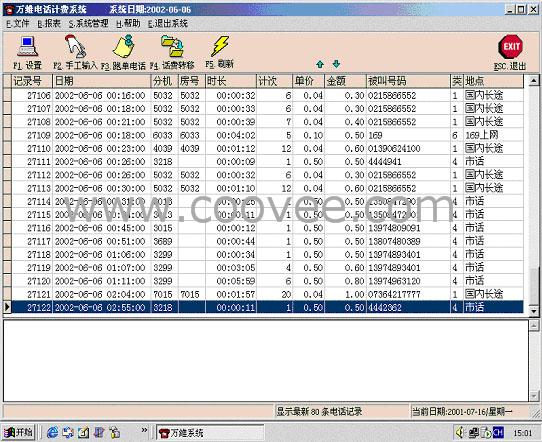Click the green up arrow icon
Viewport: 542px width, 442px height.
320,64
